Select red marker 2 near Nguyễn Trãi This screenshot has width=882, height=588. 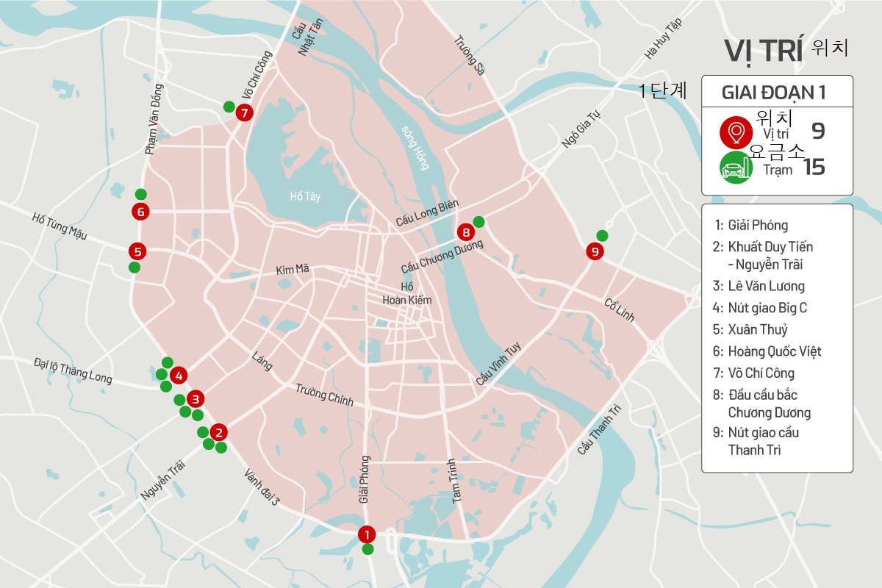click(x=217, y=433)
